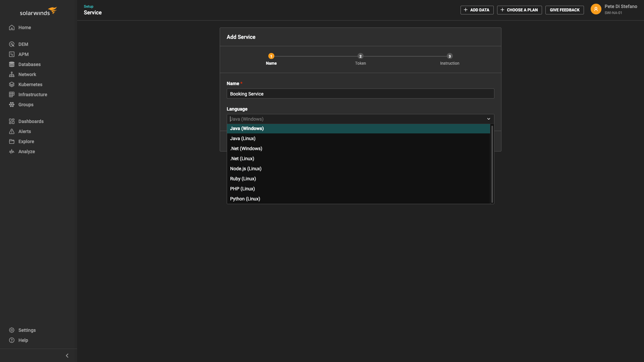Collapse the left navigation sidebar
The width and height of the screenshot is (644, 362).
pyautogui.click(x=67, y=355)
